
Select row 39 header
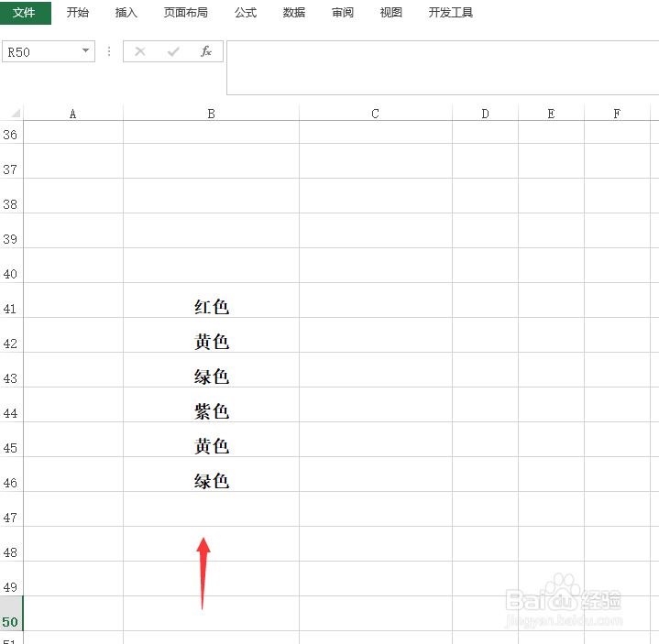[x=11, y=231]
